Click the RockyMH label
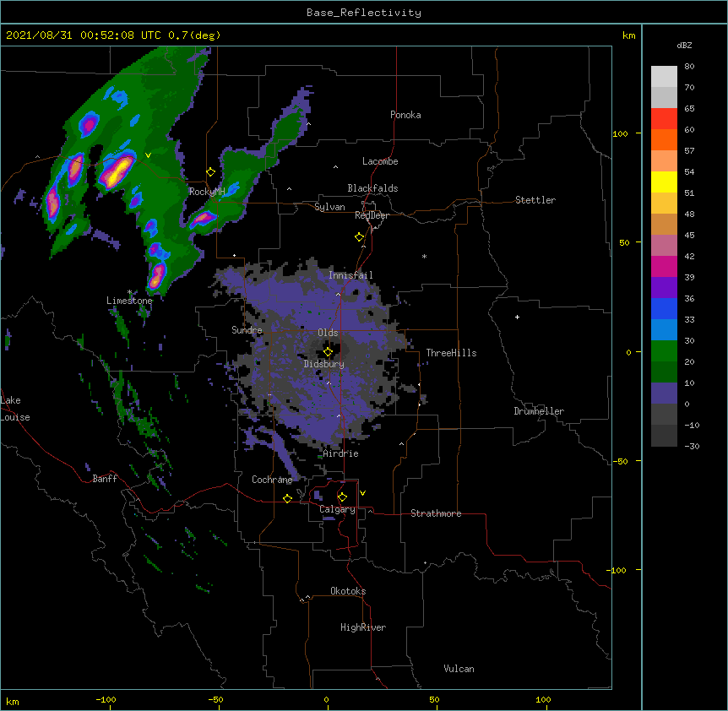This screenshot has height=711, width=728. pos(207,192)
